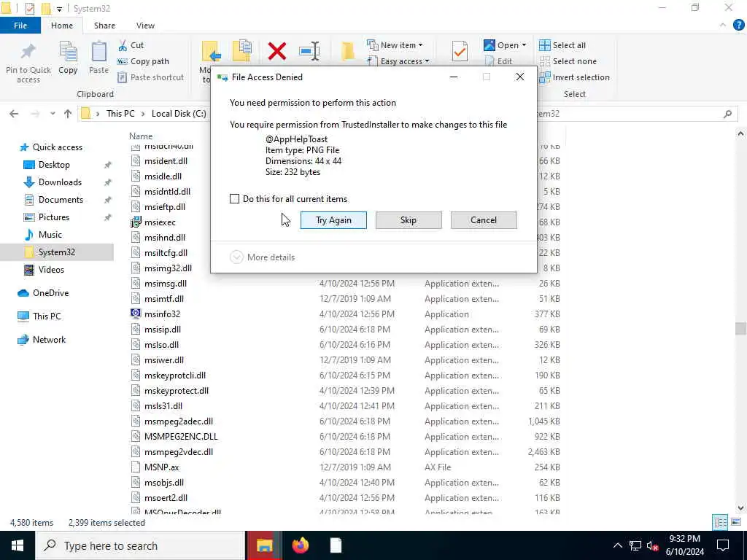Check Do this for all current items
This screenshot has width=747, height=560.
point(234,198)
